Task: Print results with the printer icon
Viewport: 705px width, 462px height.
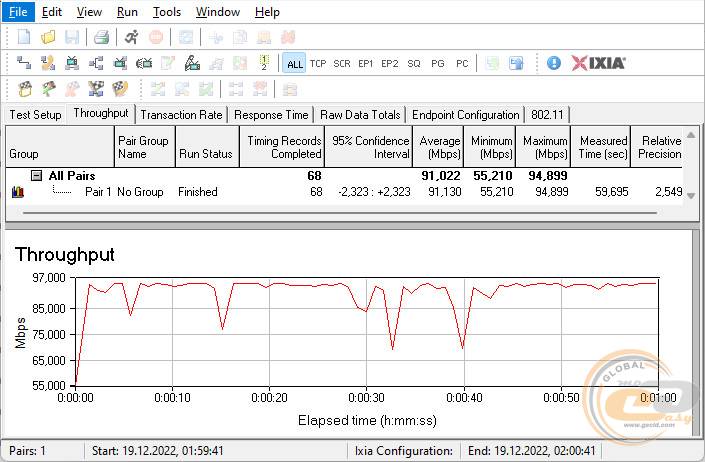Action: click(102, 37)
